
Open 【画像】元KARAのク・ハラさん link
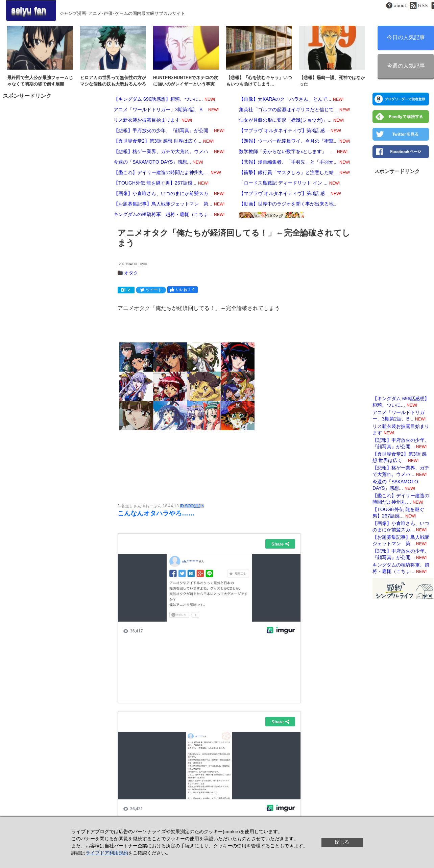point(285,99)
